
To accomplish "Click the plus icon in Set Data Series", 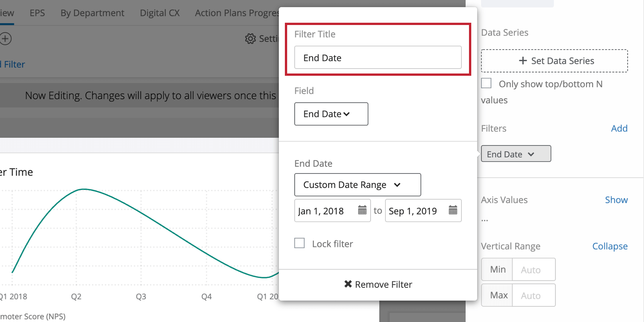I will click(x=523, y=61).
